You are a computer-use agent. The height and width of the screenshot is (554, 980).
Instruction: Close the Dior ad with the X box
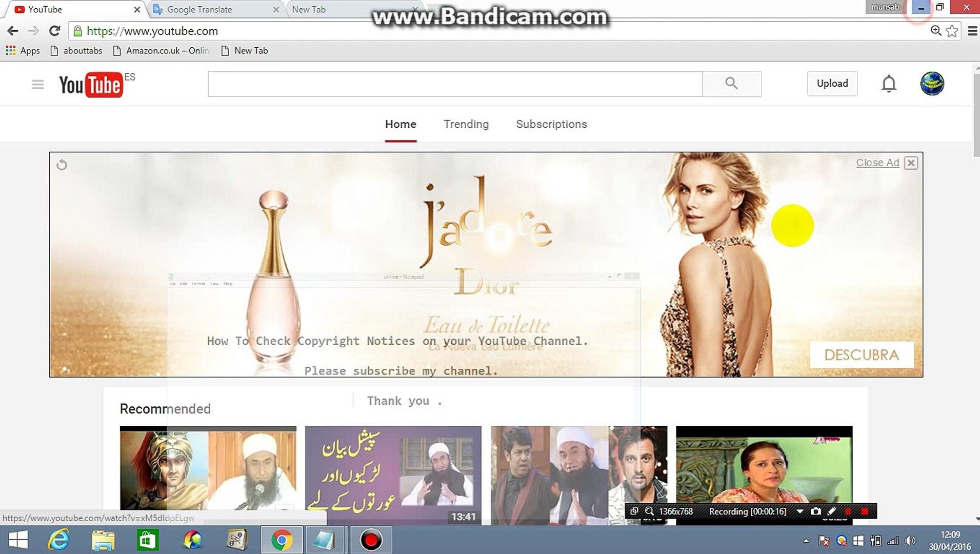[911, 163]
